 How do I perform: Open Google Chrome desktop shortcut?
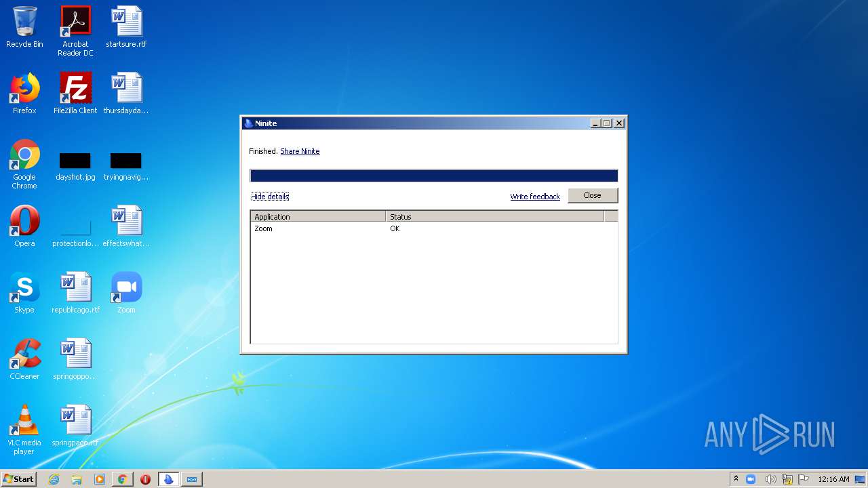(24, 165)
